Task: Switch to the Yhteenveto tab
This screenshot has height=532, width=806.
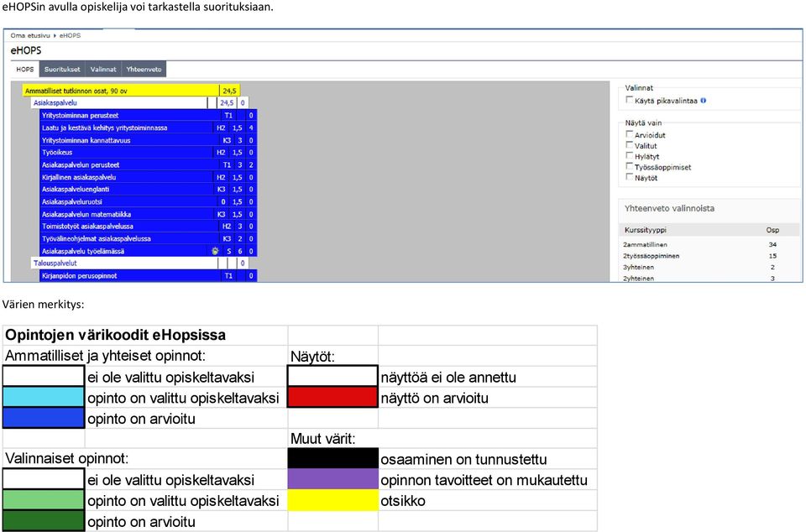Action: coord(144,70)
